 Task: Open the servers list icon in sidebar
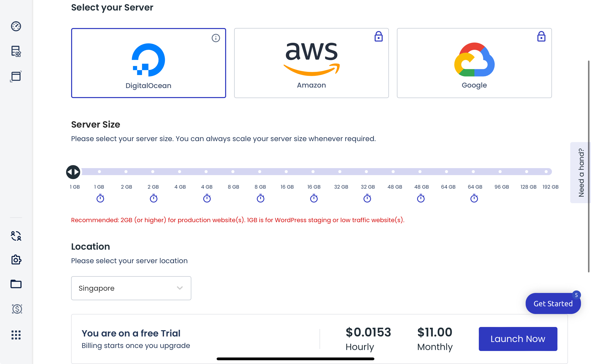(x=16, y=51)
